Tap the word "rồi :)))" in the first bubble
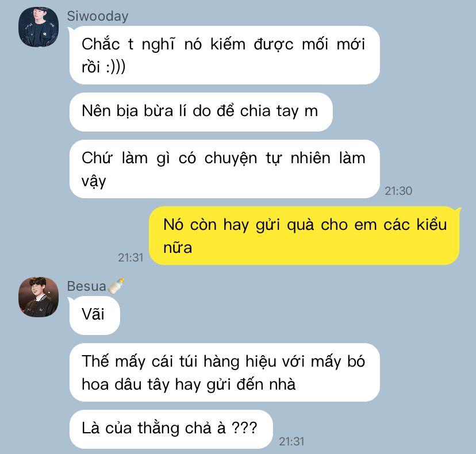The height and width of the screenshot is (454, 476). point(103,67)
